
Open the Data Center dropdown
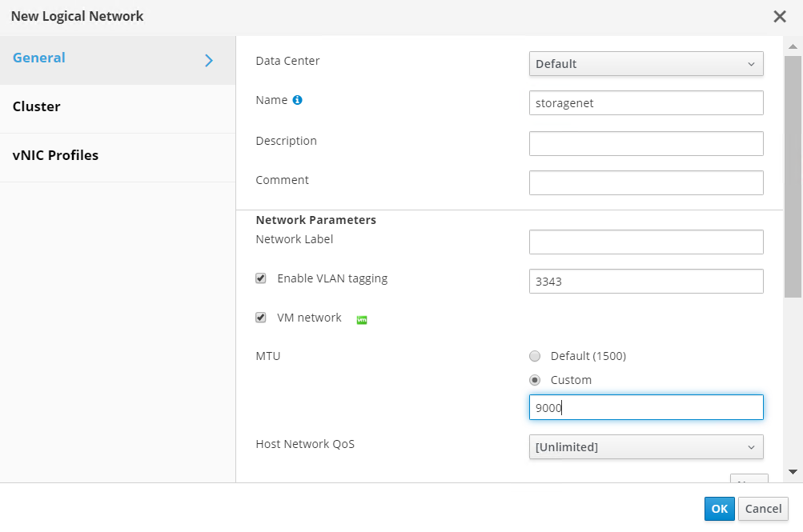[646, 64]
